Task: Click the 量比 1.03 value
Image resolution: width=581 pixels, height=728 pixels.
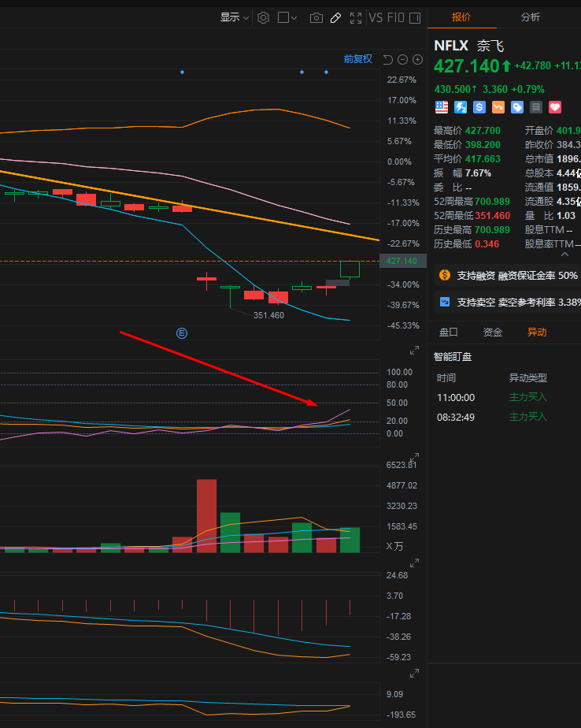Action: (x=566, y=216)
